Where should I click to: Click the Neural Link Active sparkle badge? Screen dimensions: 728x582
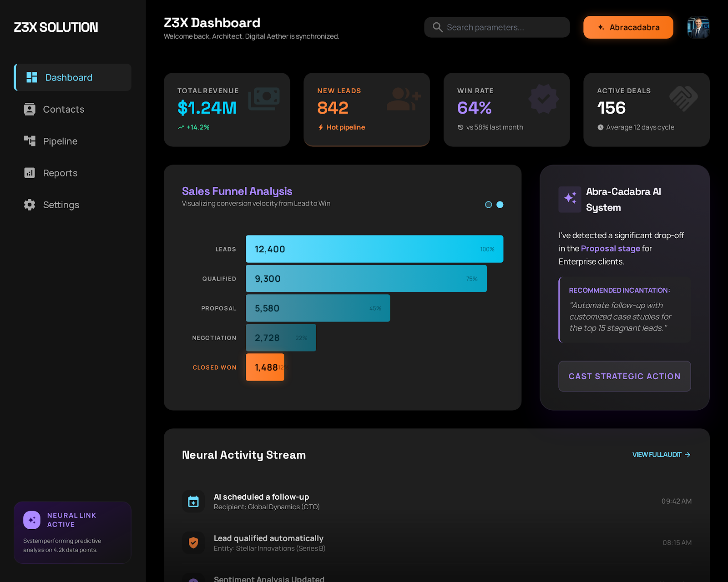(x=31, y=520)
